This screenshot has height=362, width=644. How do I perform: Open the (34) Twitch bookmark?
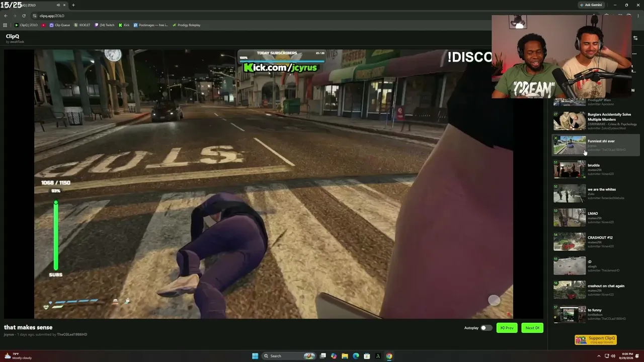click(x=105, y=25)
